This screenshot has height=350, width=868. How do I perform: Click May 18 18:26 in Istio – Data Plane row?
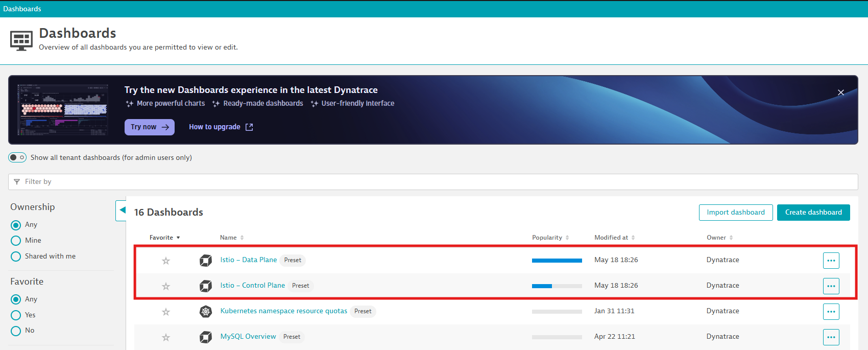(x=616, y=260)
